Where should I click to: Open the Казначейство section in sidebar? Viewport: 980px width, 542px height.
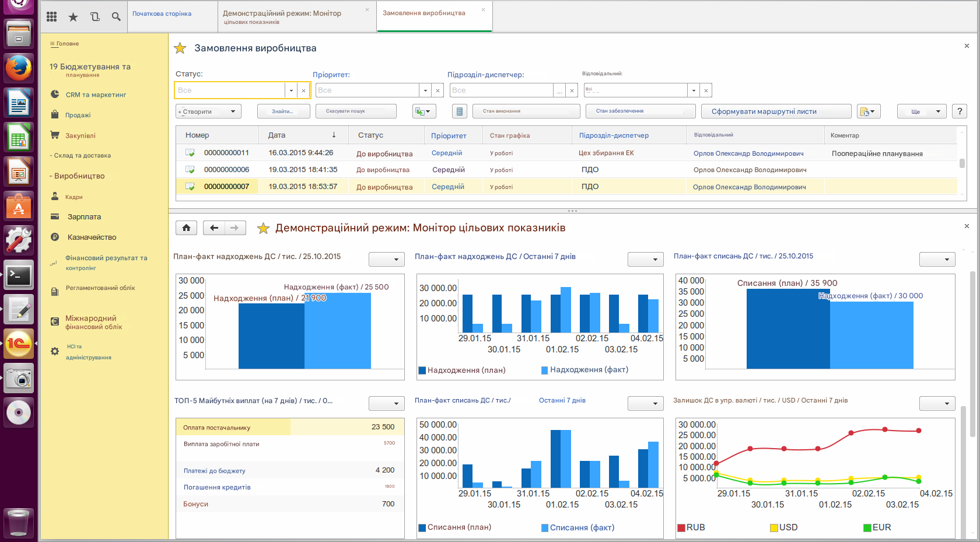[x=92, y=237]
